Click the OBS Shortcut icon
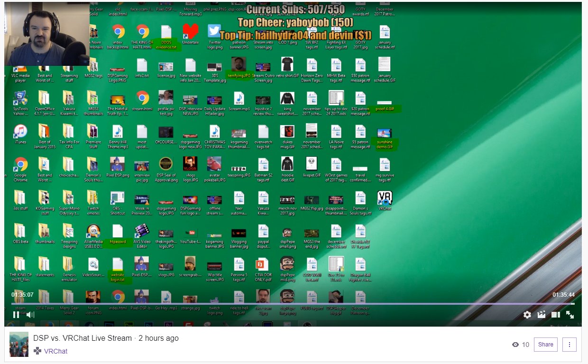 coord(118,198)
